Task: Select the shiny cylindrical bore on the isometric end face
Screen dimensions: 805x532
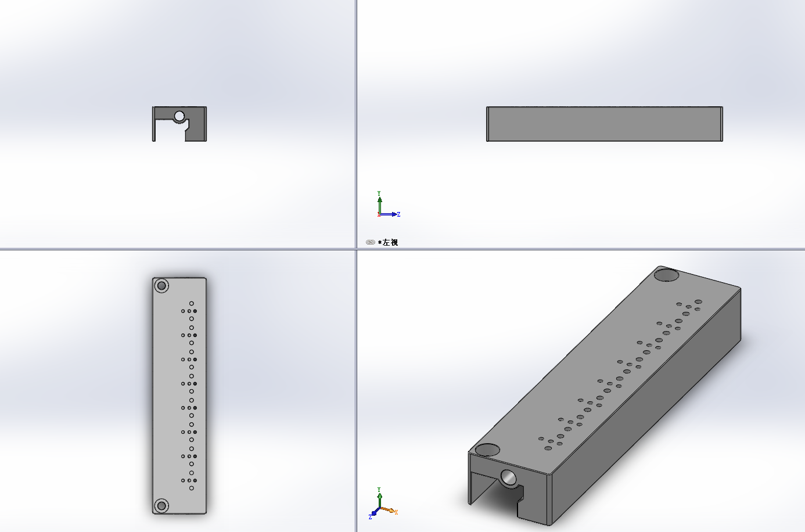Action: 508,478
